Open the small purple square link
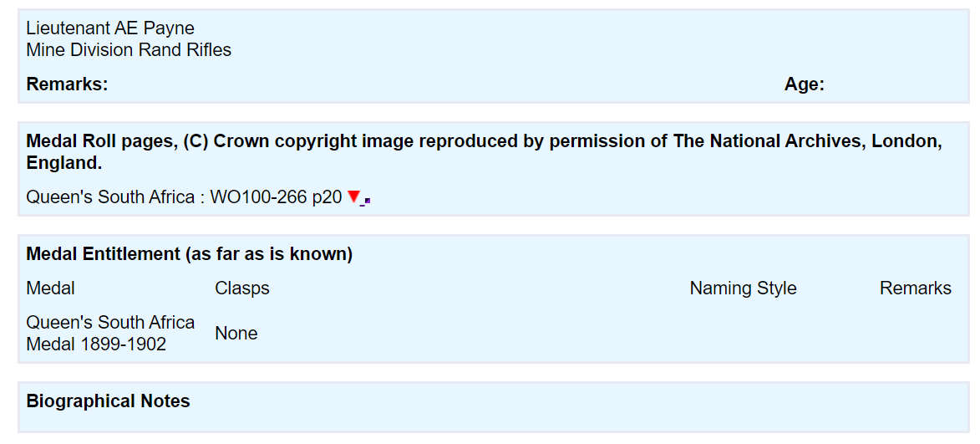 (368, 201)
